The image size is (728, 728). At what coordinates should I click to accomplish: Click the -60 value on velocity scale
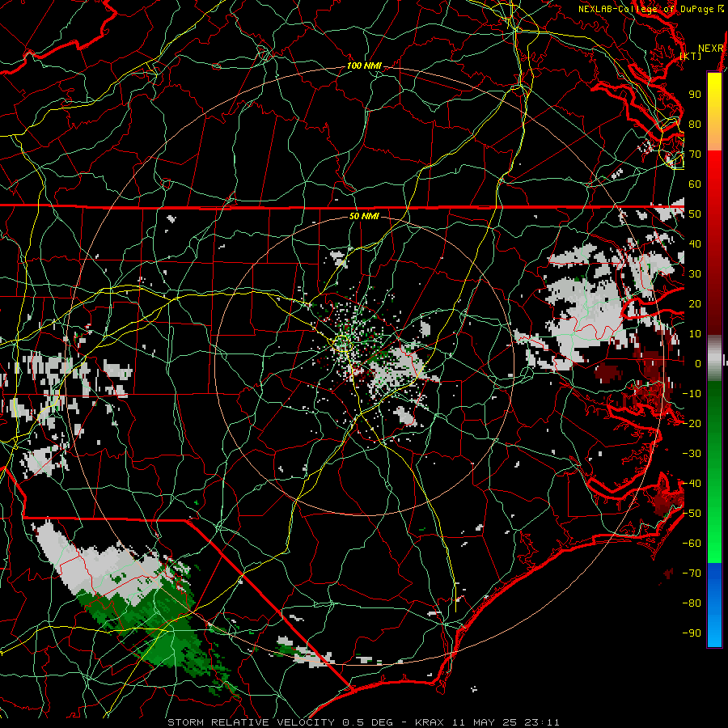[692, 544]
